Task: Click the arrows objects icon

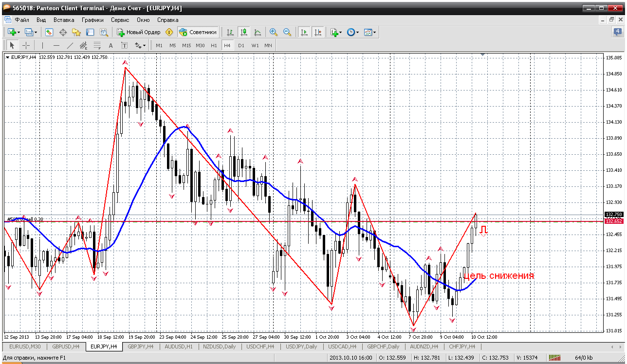Action: click(138, 45)
